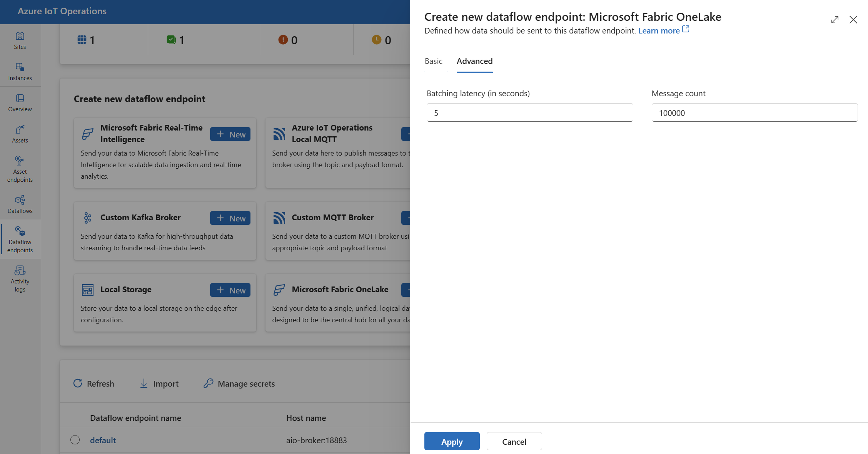
Task: Click Refresh button in endpoint list
Action: [x=93, y=383]
